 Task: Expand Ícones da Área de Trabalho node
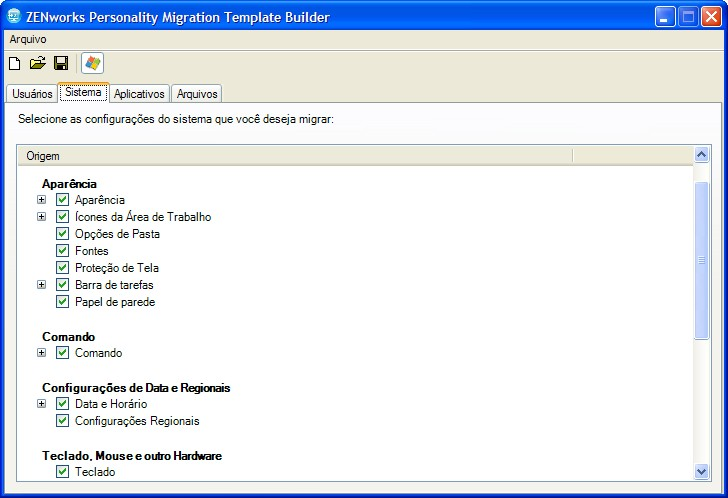point(42,217)
